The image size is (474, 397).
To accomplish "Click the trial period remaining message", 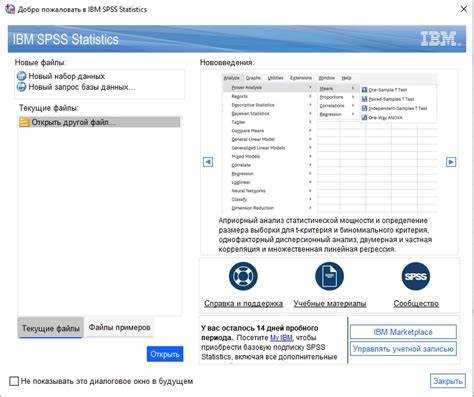I will [x=269, y=342].
